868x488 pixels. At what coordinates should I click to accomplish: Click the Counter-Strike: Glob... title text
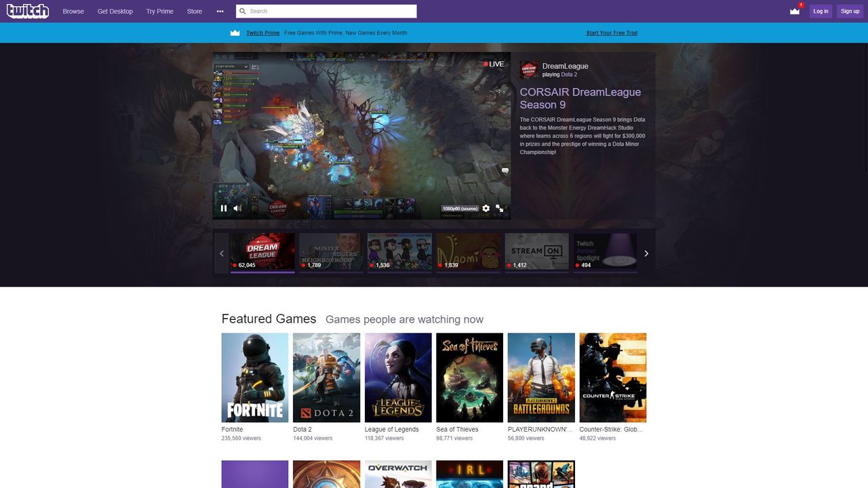(611, 430)
